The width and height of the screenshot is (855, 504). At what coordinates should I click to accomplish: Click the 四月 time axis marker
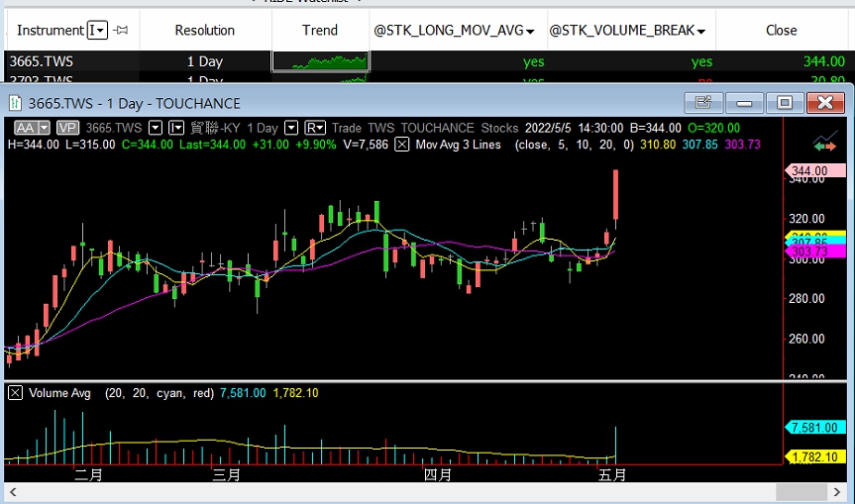[437, 475]
